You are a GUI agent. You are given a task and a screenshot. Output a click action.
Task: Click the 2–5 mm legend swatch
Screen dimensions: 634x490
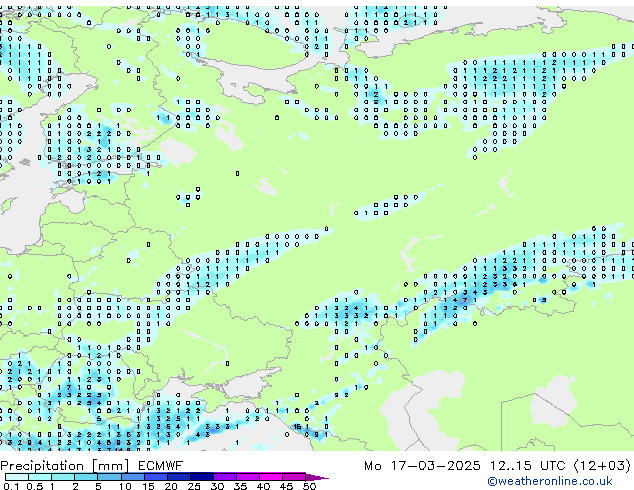coord(86,477)
